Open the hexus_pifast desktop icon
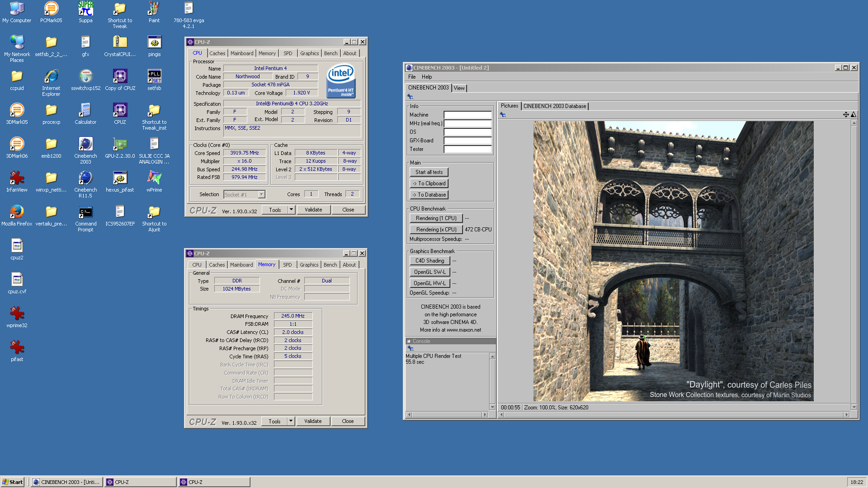Image resolution: width=868 pixels, height=488 pixels. (x=120, y=182)
